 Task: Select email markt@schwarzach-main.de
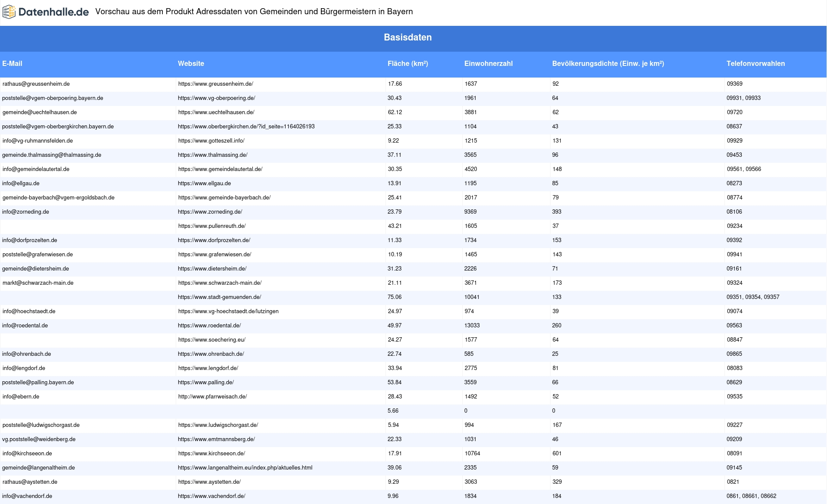pyautogui.click(x=38, y=283)
